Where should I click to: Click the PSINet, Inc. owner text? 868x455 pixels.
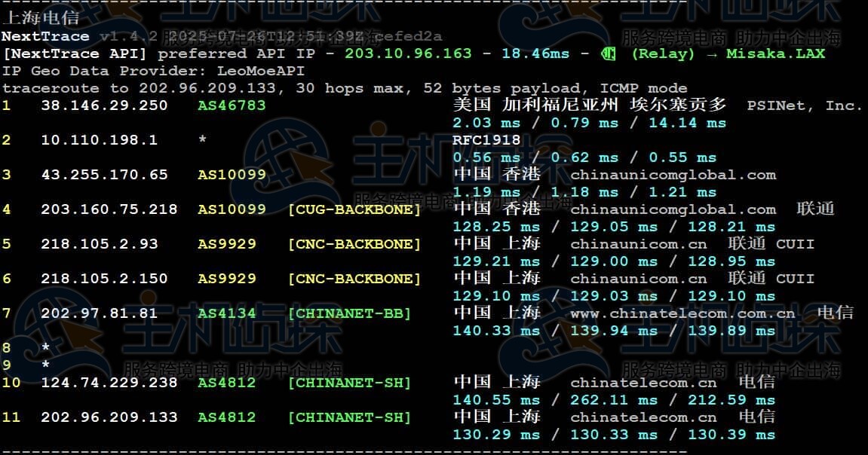(x=805, y=105)
